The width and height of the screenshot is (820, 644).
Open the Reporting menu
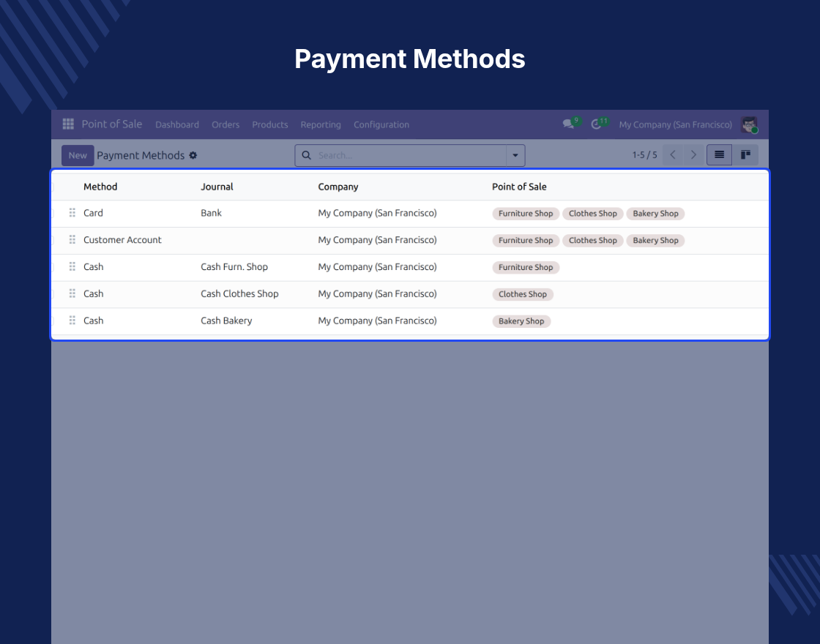(x=321, y=124)
